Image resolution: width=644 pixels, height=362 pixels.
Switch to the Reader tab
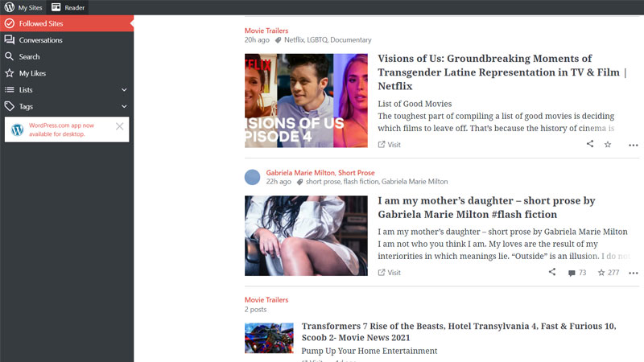68,7
